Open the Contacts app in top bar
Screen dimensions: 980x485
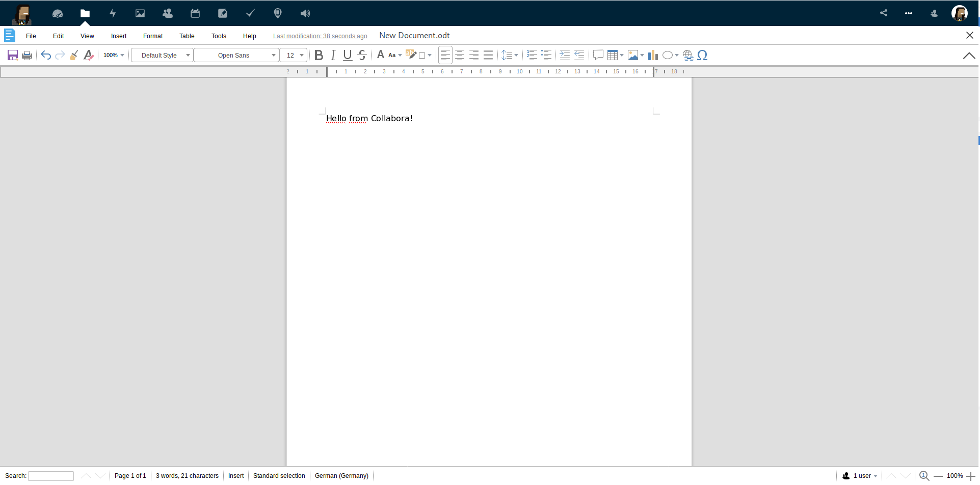pos(168,13)
